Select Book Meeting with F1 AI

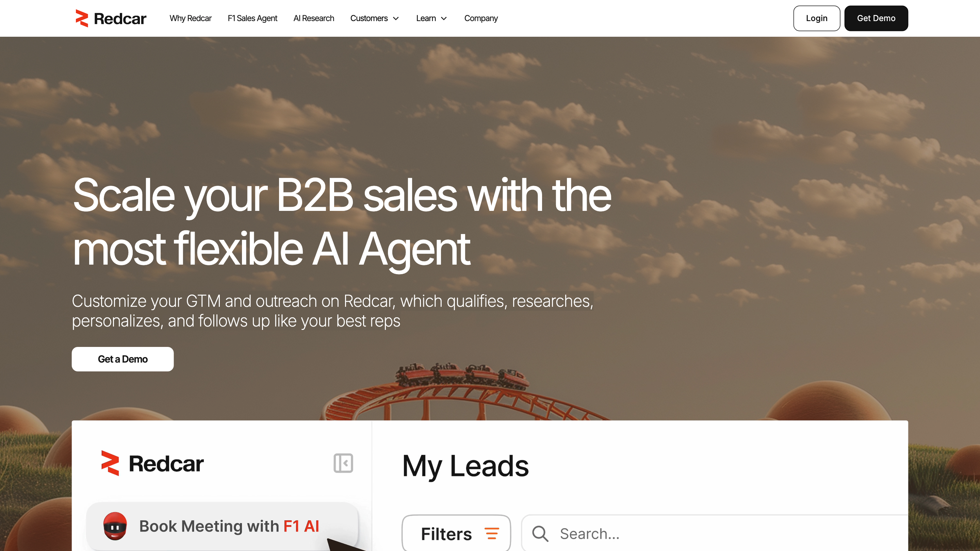tap(222, 526)
